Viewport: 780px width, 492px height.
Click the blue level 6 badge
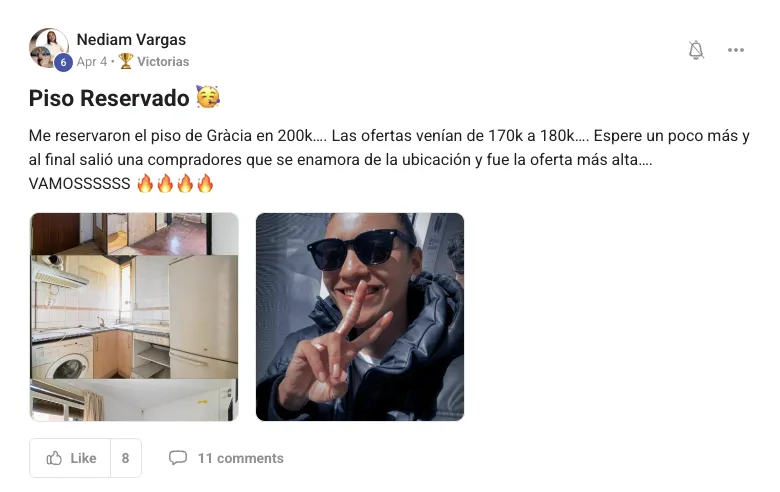63,63
